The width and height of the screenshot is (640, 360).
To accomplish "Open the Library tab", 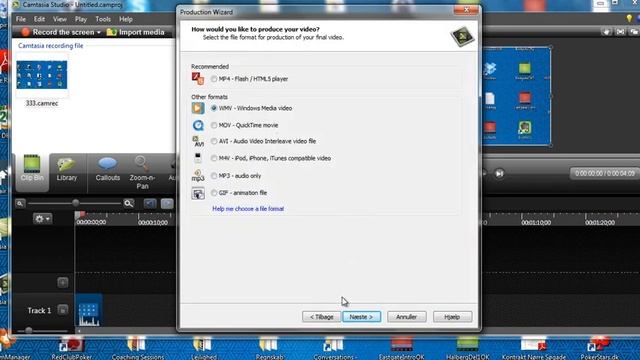I will click(x=67, y=169).
